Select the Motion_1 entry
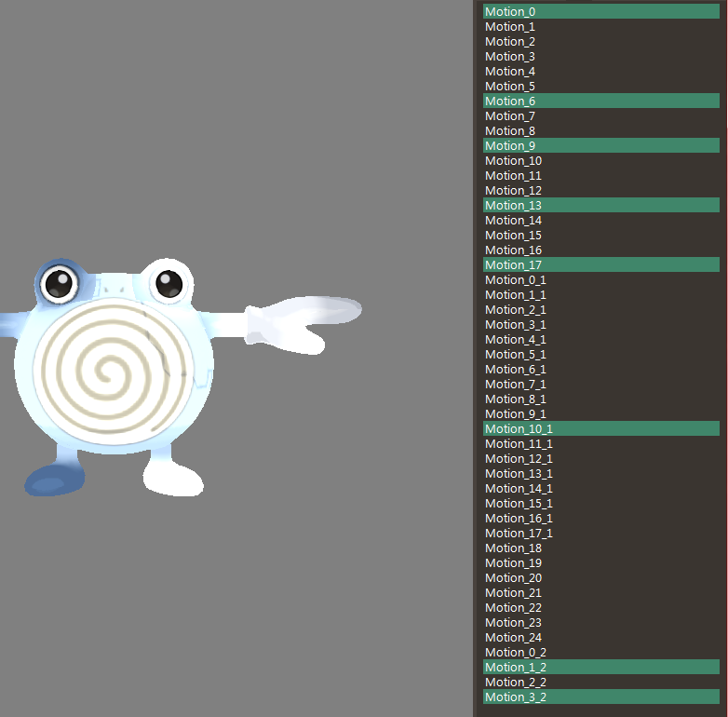728x717 pixels. click(600, 26)
